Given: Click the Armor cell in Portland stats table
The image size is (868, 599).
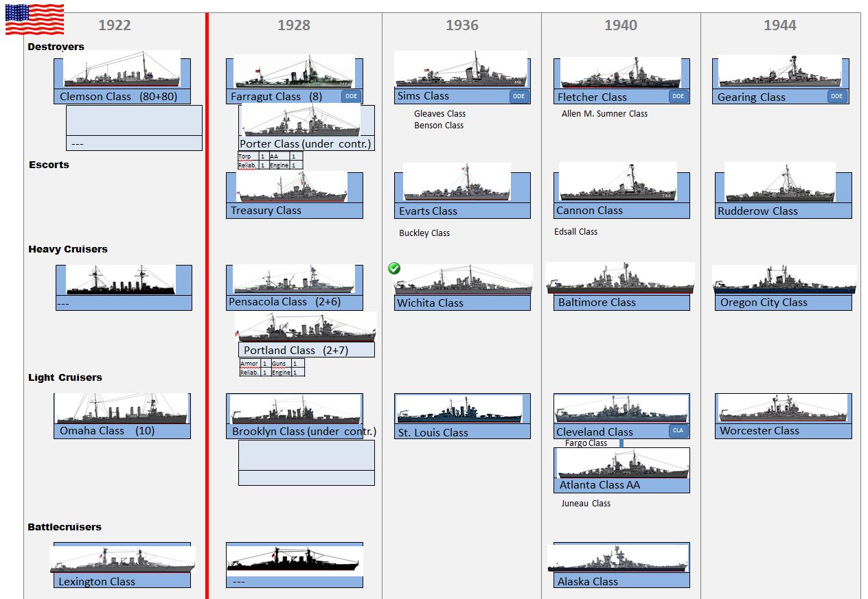Looking at the screenshot, I should pyautogui.click(x=249, y=364).
